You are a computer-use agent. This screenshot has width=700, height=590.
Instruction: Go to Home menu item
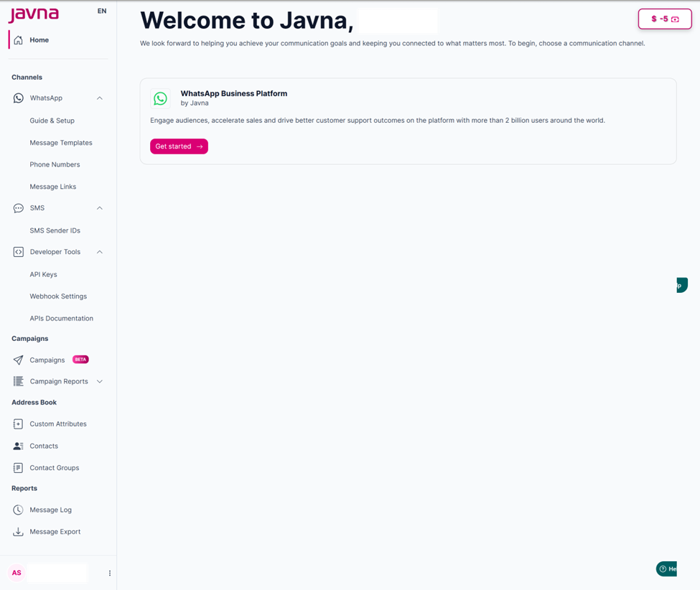pos(39,40)
